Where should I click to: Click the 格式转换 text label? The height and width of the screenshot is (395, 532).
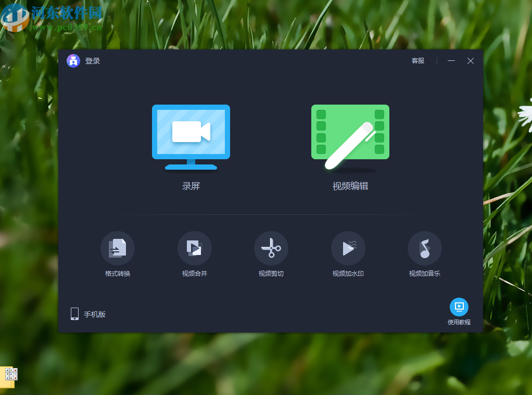pyautogui.click(x=118, y=274)
